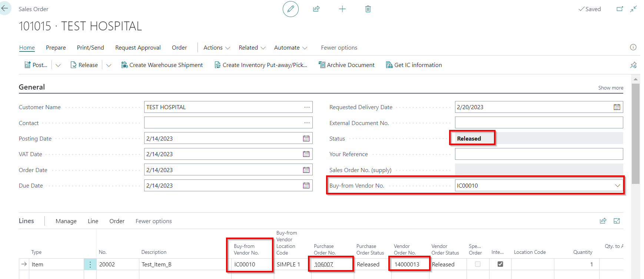The height and width of the screenshot is (279, 644).
Task: Click Archive Document action
Action: tap(346, 65)
